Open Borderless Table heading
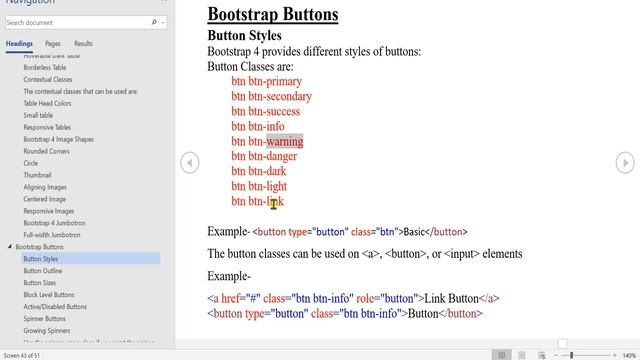Image resolution: width=640 pixels, height=360 pixels. (x=44, y=67)
